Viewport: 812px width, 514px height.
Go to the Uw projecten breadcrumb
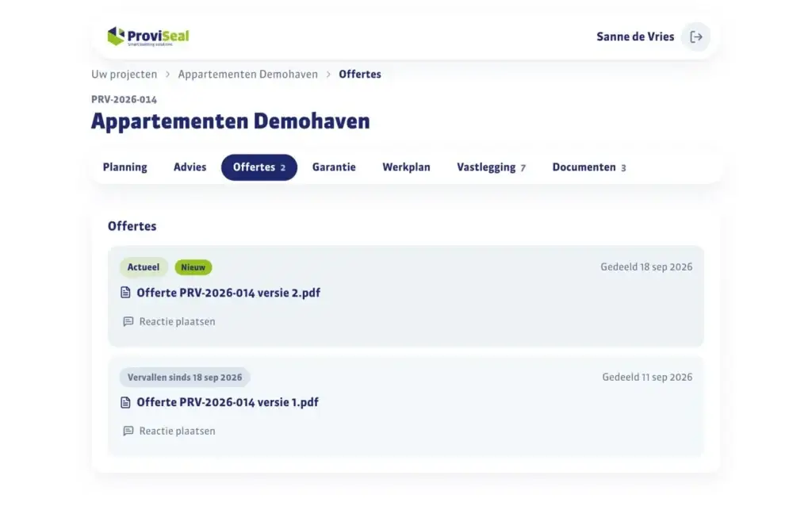124,74
